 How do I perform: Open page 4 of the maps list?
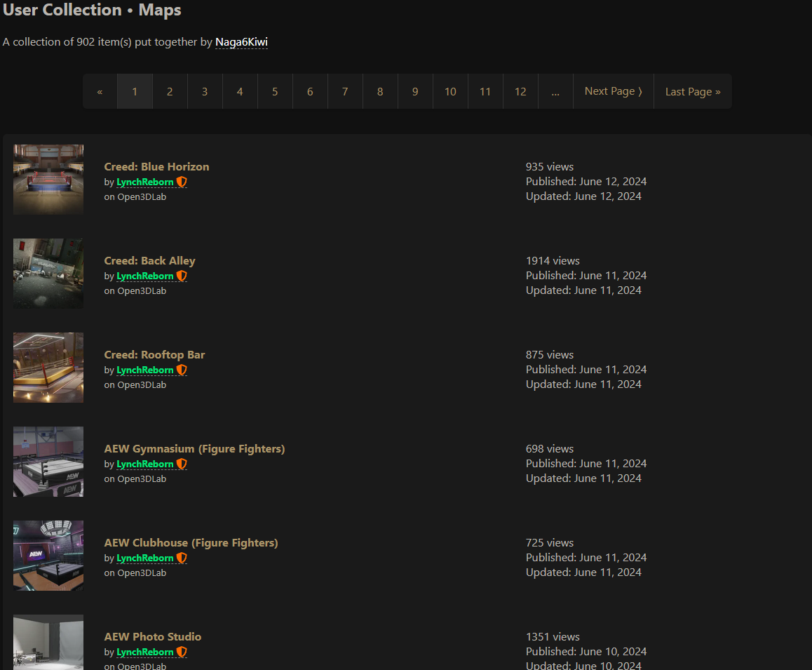point(240,92)
